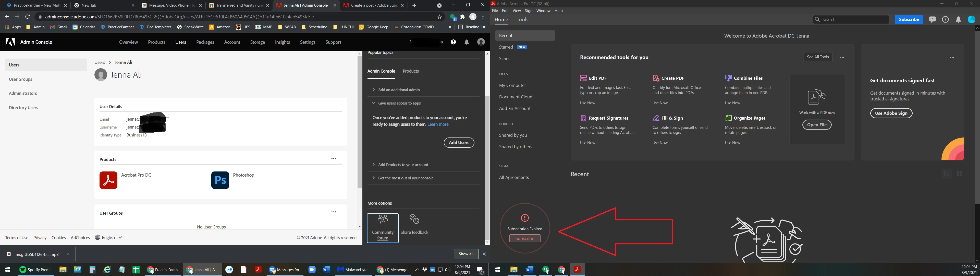Open Malwarebytes from the taskbar
980x276 pixels.
pos(353,270)
